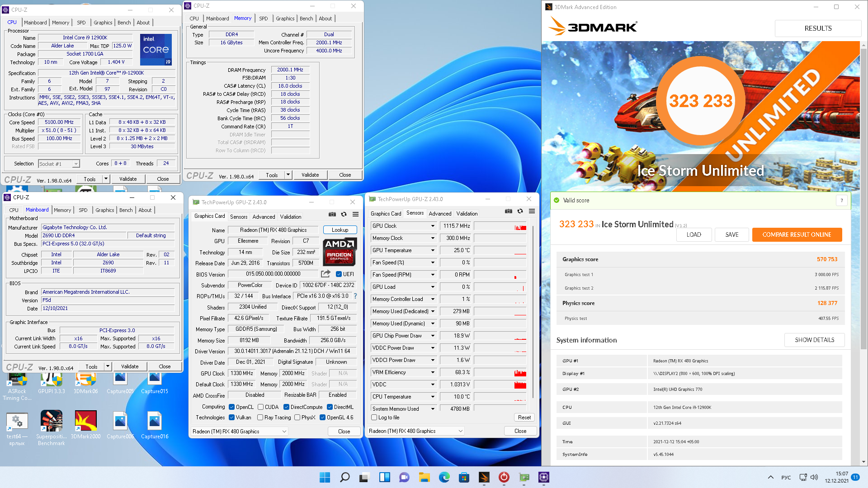Open Advanced tab in GPU-Z Sensors window
Viewport: 868px width, 488px height.
click(x=440, y=214)
